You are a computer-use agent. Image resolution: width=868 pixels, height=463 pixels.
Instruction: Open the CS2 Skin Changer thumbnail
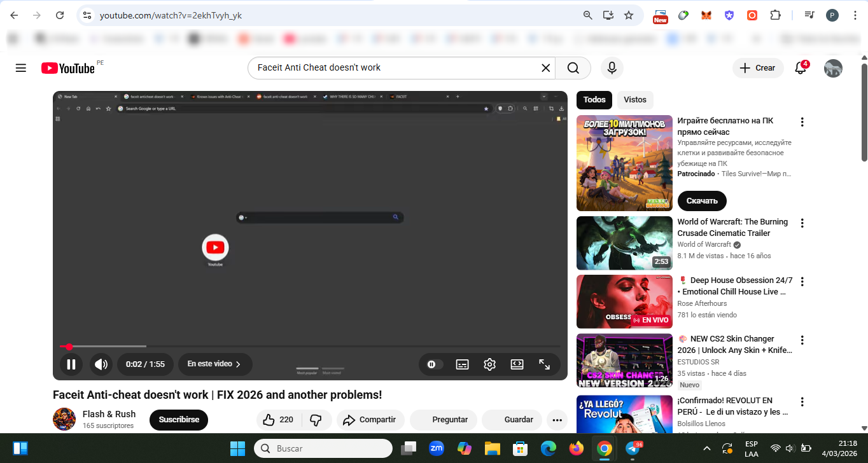click(x=624, y=361)
